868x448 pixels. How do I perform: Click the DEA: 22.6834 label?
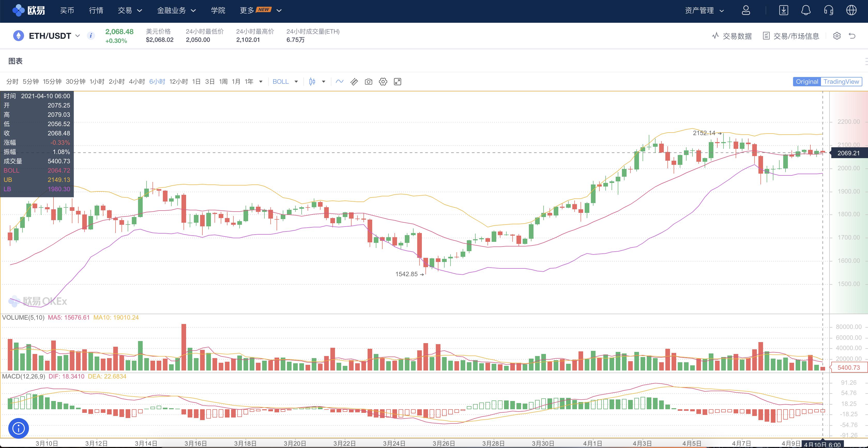pyautogui.click(x=107, y=376)
